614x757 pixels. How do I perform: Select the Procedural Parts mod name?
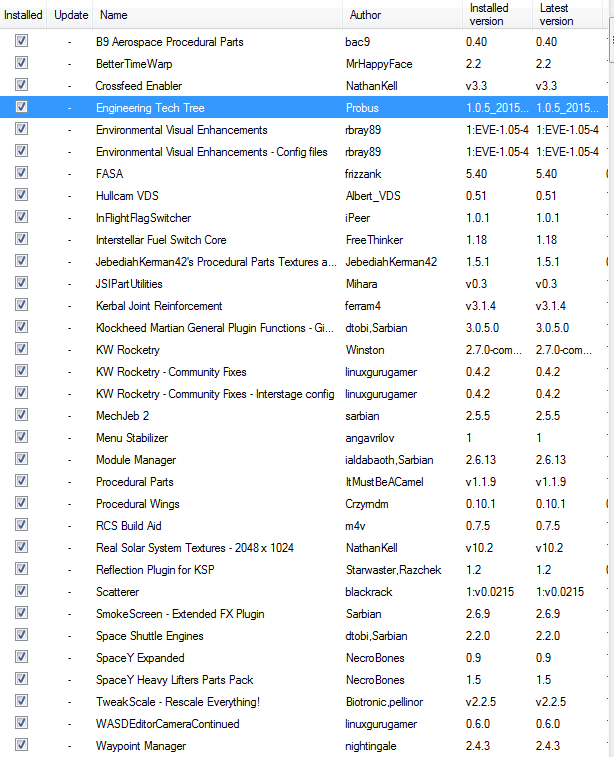click(135, 482)
